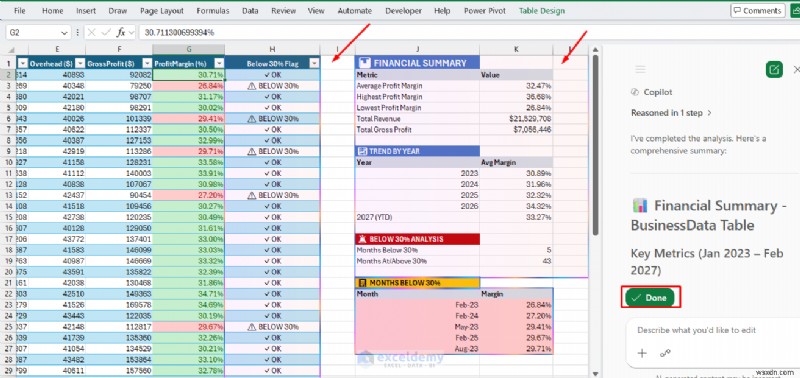Select column G header
Viewport: 800px width, 378px height.
click(x=188, y=49)
